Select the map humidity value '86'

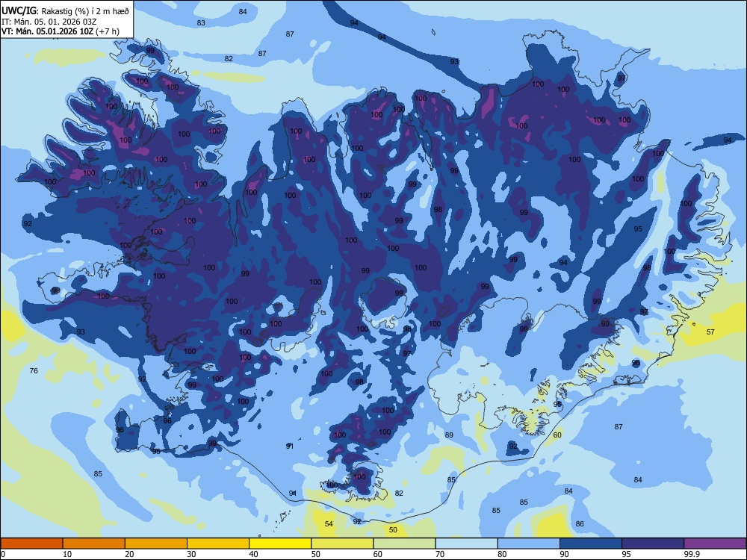[x=580, y=524]
